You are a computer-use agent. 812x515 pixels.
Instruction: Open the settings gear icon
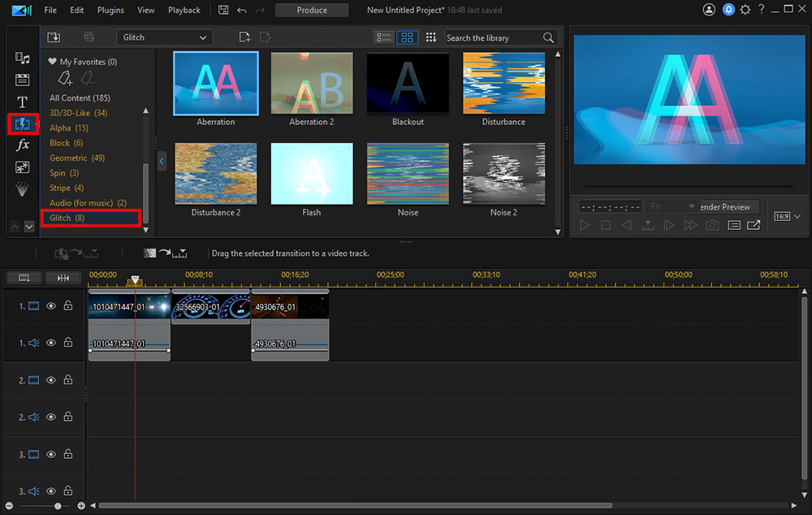point(745,11)
